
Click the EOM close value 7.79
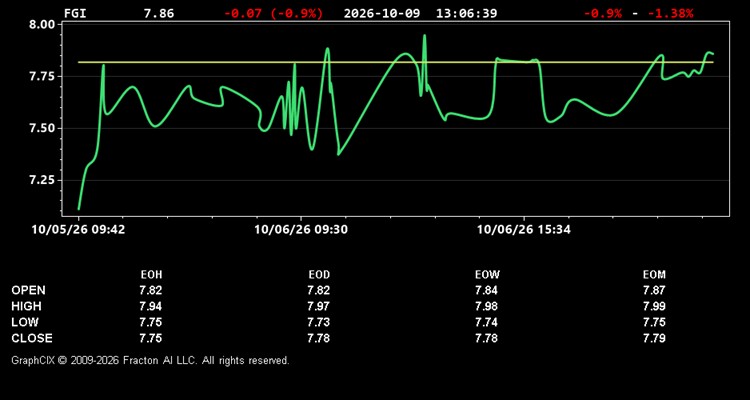point(654,338)
